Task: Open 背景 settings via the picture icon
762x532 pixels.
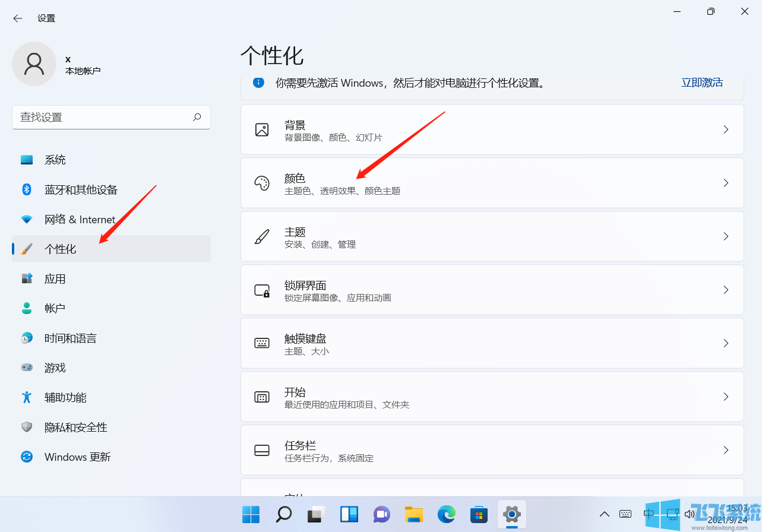Action: pyautogui.click(x=261, y=129)
